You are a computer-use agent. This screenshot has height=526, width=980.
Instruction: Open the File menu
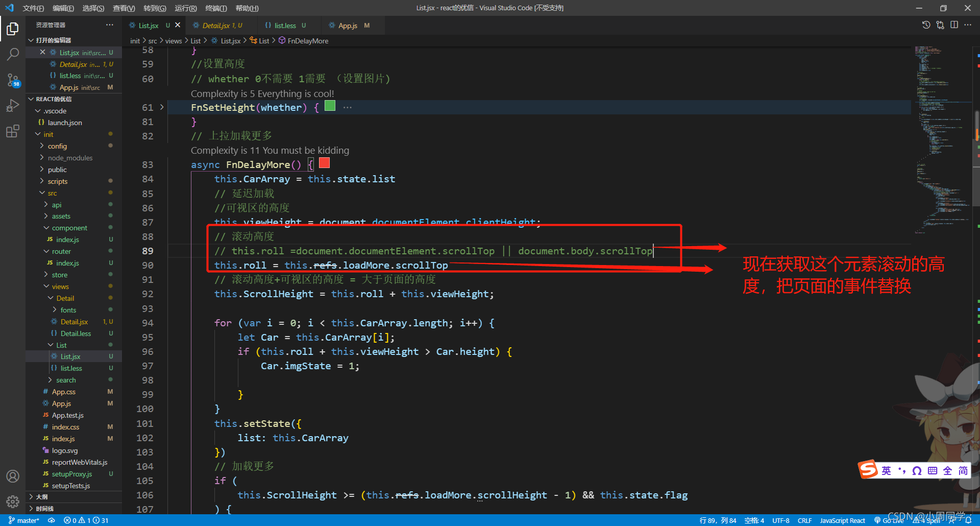(33, 8)
